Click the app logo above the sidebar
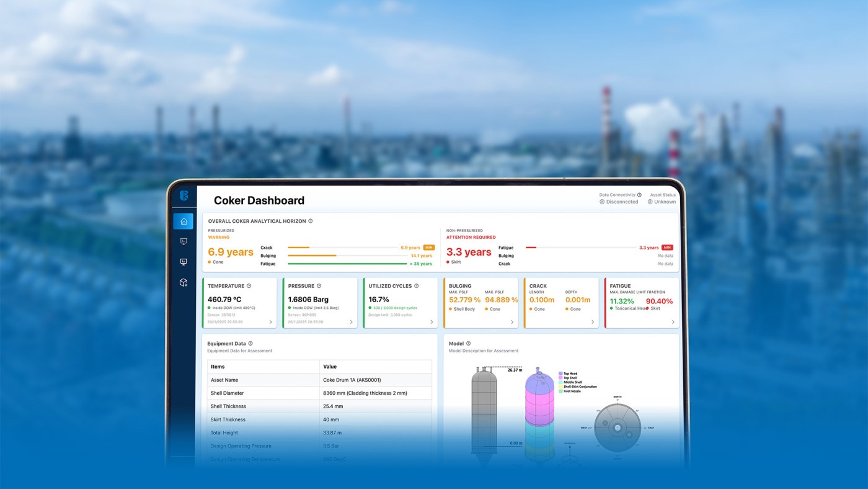The height and width of the screenshot is (489, 868). 184,195
